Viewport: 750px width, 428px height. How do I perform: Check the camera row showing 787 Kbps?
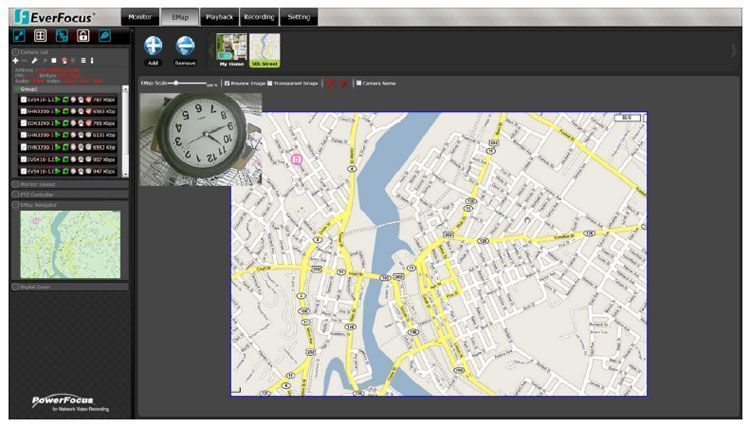[23, 99]
